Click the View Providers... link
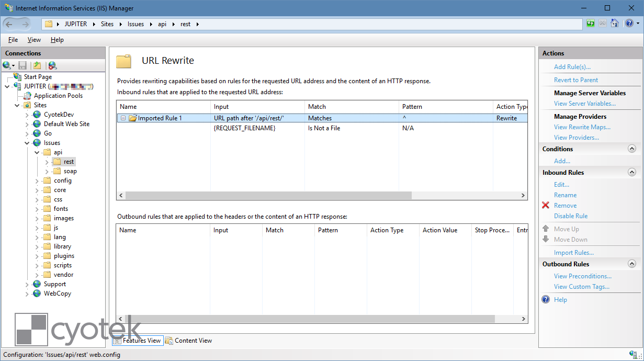 [x=577, y=138]
